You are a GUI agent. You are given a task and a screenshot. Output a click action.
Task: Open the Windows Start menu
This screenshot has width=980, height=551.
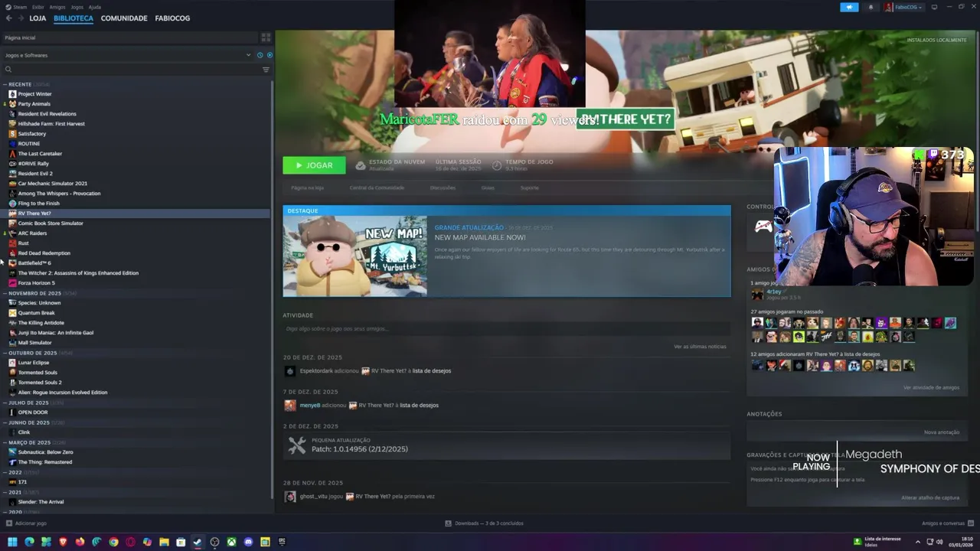pyautogui.click(x=12, y=542)
